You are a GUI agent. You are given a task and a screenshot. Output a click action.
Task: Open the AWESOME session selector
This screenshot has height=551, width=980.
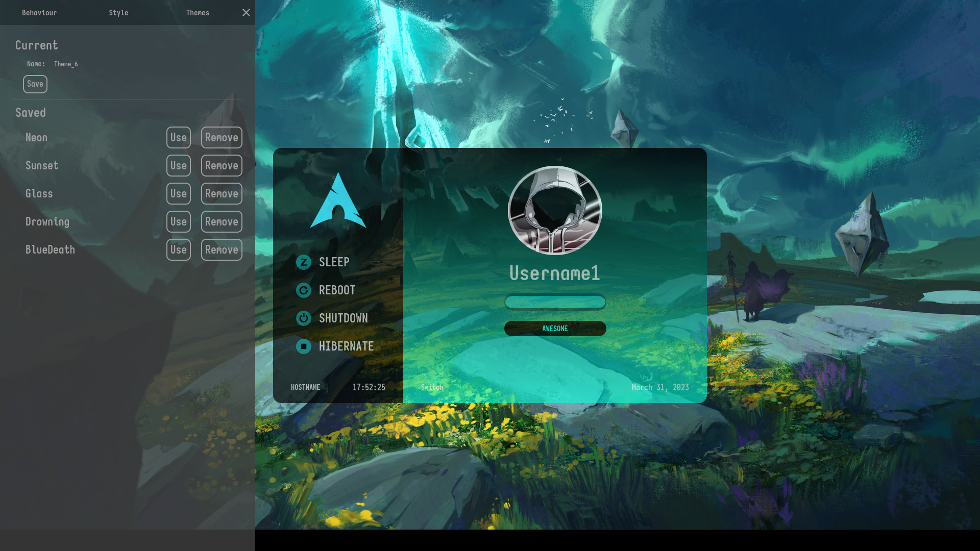[555, 329]
